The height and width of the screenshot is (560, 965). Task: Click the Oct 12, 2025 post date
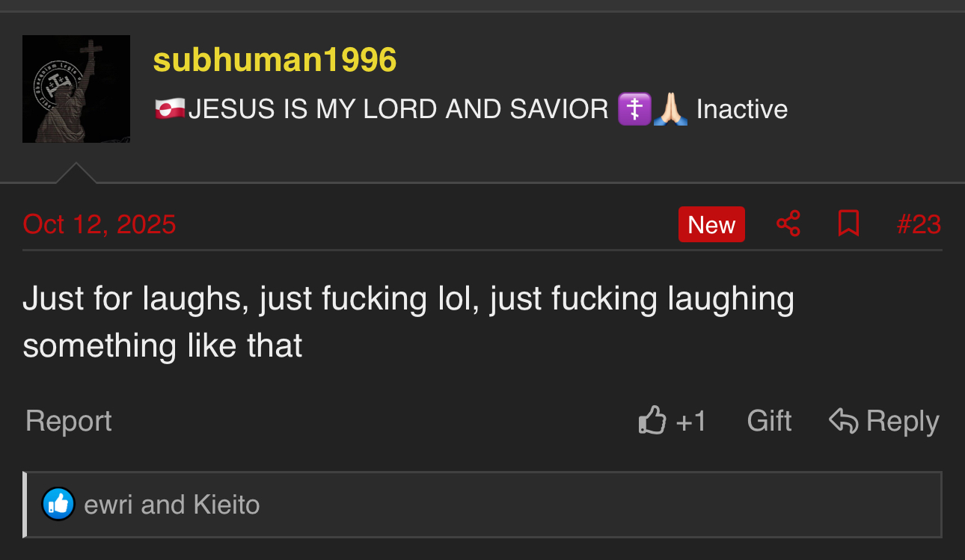point(99,224)
